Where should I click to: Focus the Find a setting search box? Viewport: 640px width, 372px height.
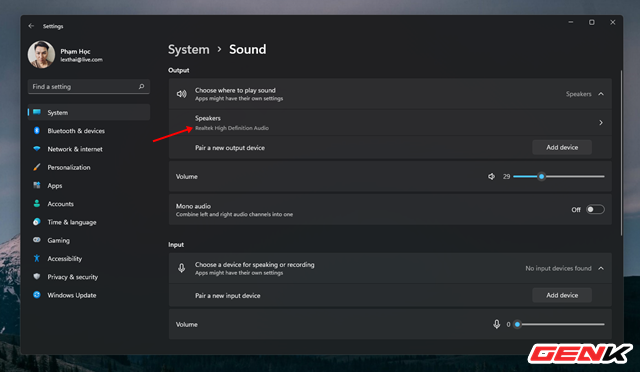coord(89,87)
